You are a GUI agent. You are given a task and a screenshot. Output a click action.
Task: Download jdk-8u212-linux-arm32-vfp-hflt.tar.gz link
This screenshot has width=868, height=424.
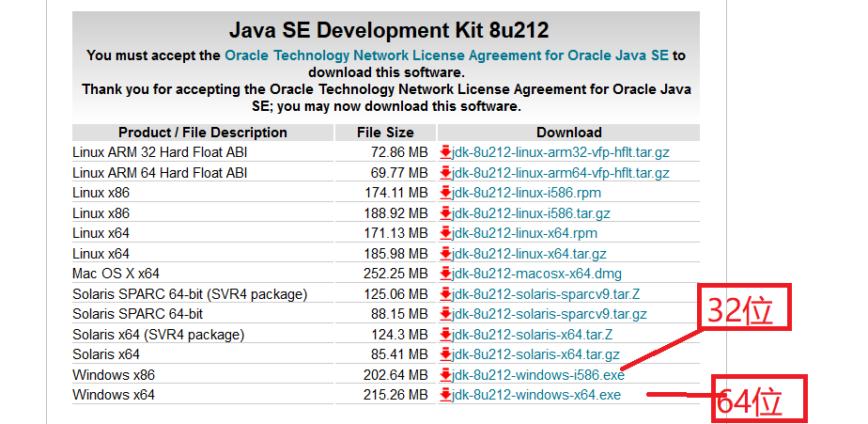(561, 152)
